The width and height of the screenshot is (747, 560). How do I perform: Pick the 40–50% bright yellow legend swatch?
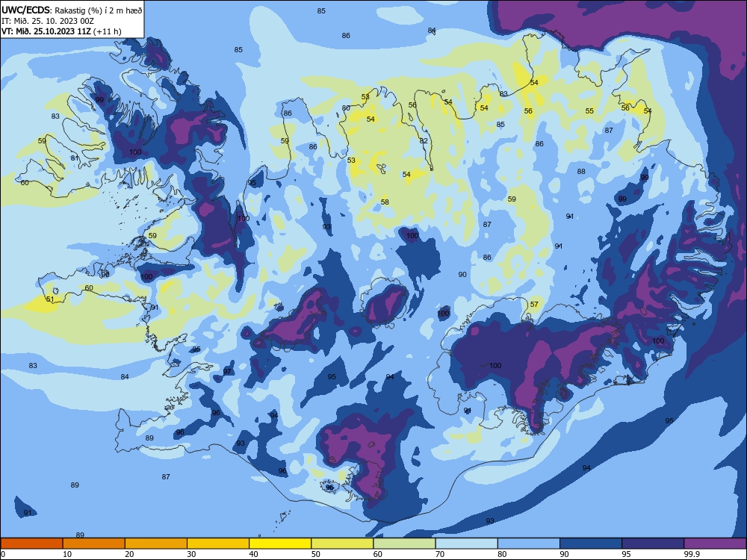point(280,544)
